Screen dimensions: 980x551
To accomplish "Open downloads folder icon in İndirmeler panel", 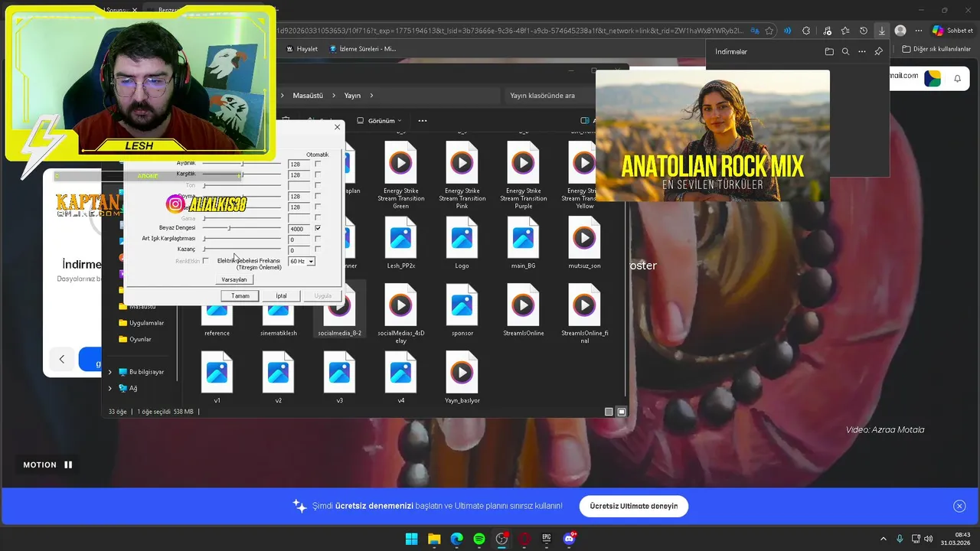I will [829, 51].
